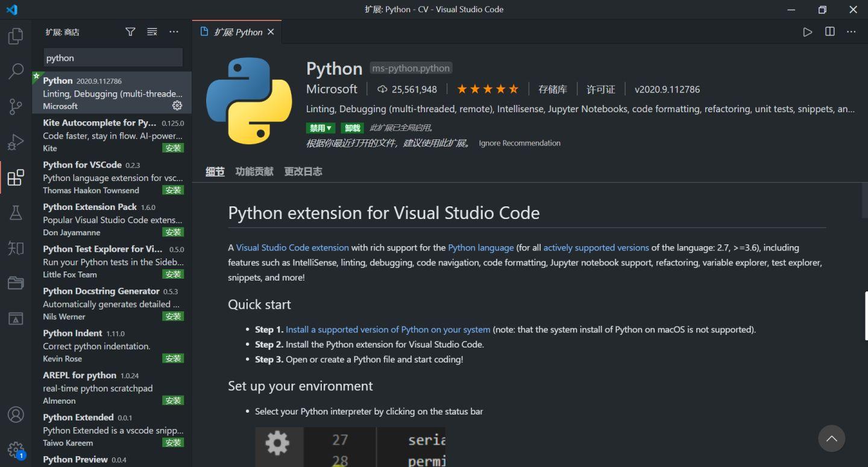
Task: Open the Extensions panel more actions menu
Action: (x=174, y=31)
